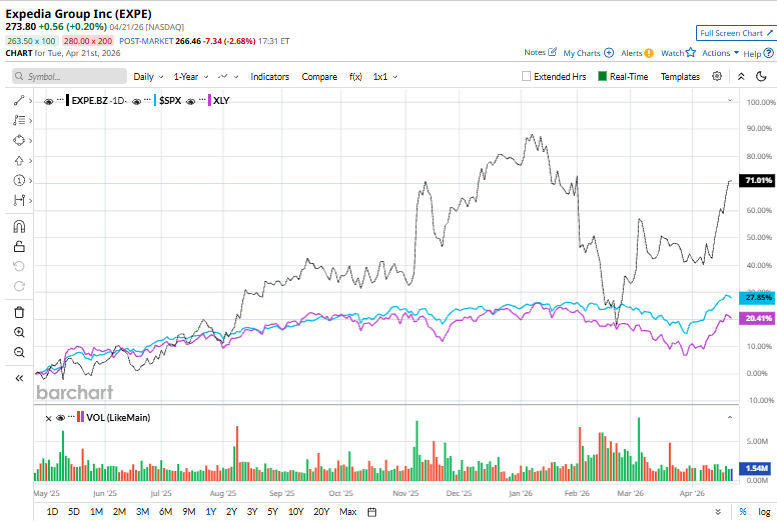Open the calendar date range picker

pos(372,512)
